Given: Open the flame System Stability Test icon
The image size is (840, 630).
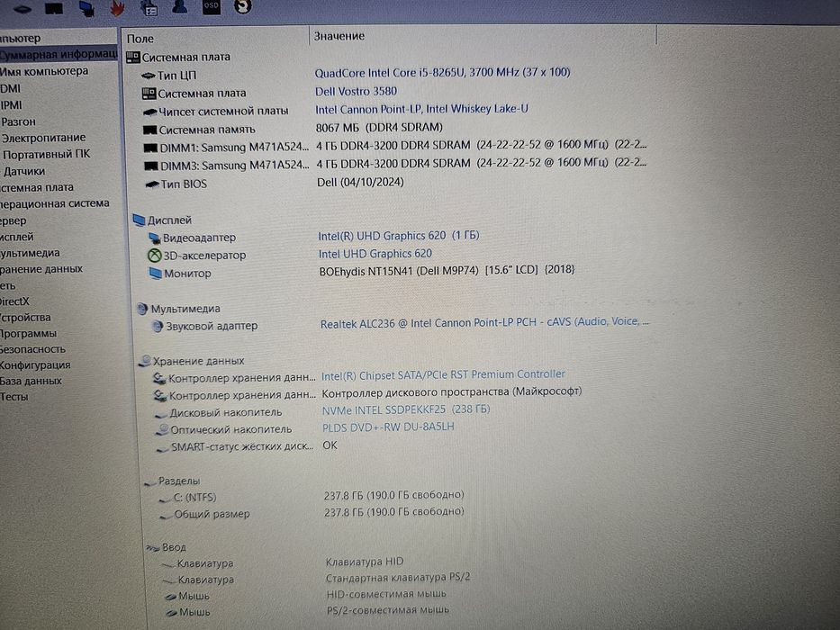Looking at the screenshot, I should [x=117, y=7].
